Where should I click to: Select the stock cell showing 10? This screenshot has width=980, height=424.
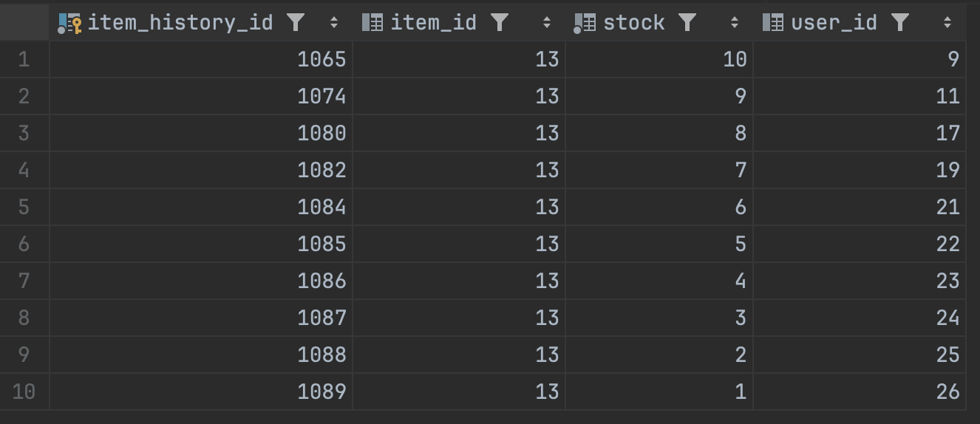659,59
